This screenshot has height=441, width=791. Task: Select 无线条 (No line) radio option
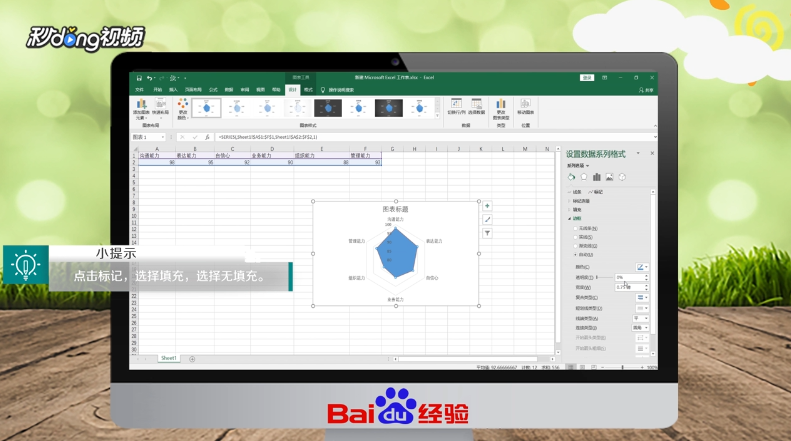(576, 229)
